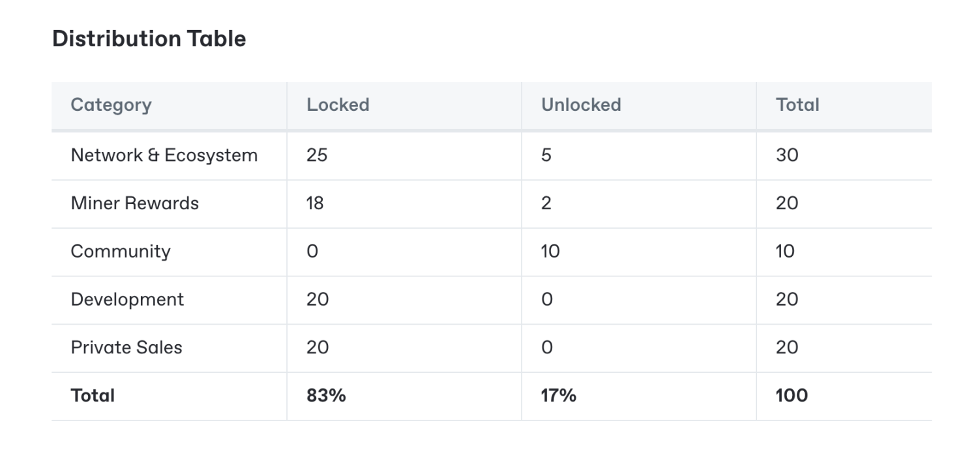Select the Category column header

(111, 105)
